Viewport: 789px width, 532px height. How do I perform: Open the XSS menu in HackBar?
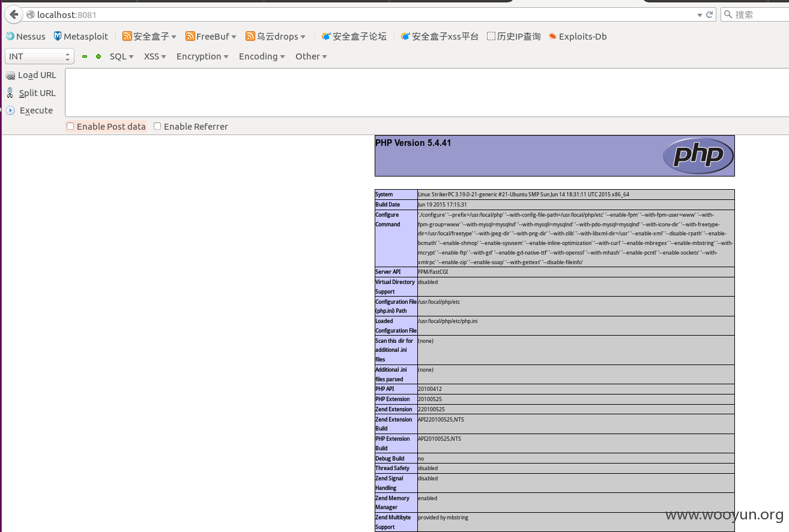coord(155,56)
